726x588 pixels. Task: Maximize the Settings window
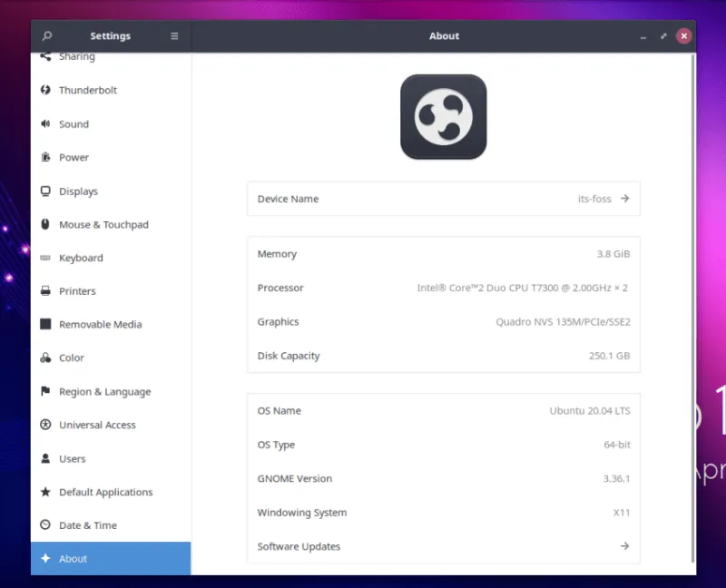click(x=663, y=36)
